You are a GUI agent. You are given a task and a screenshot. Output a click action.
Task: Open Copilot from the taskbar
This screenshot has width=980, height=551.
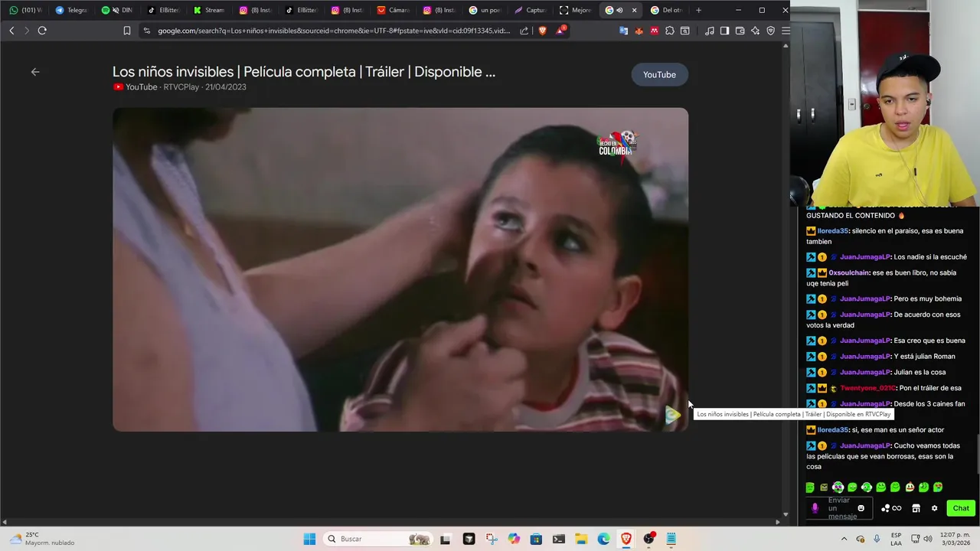514,539
